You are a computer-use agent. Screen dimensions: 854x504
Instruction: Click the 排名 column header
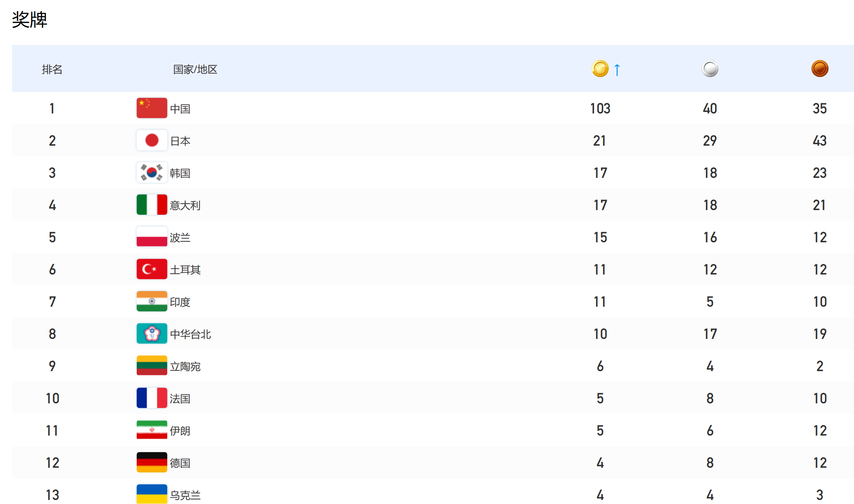(x=52, y=69)
